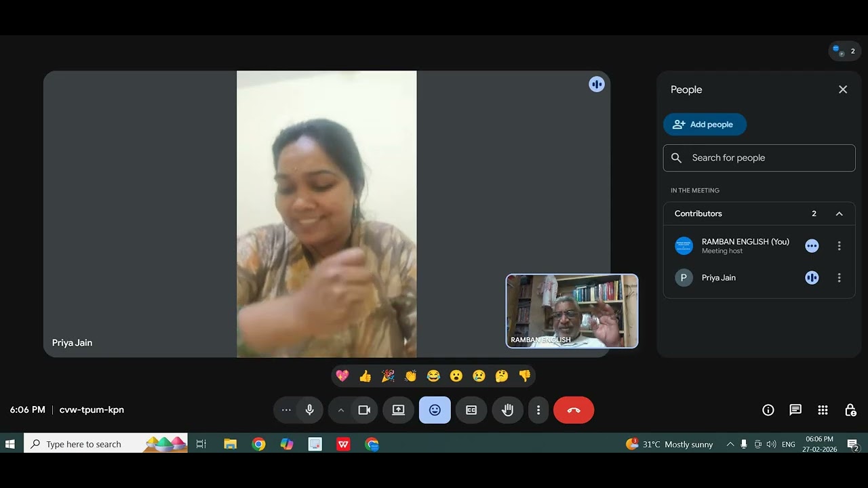Screen dimensions: 868x488
Task: Click the taskbar search box
Action: [106, 444]
